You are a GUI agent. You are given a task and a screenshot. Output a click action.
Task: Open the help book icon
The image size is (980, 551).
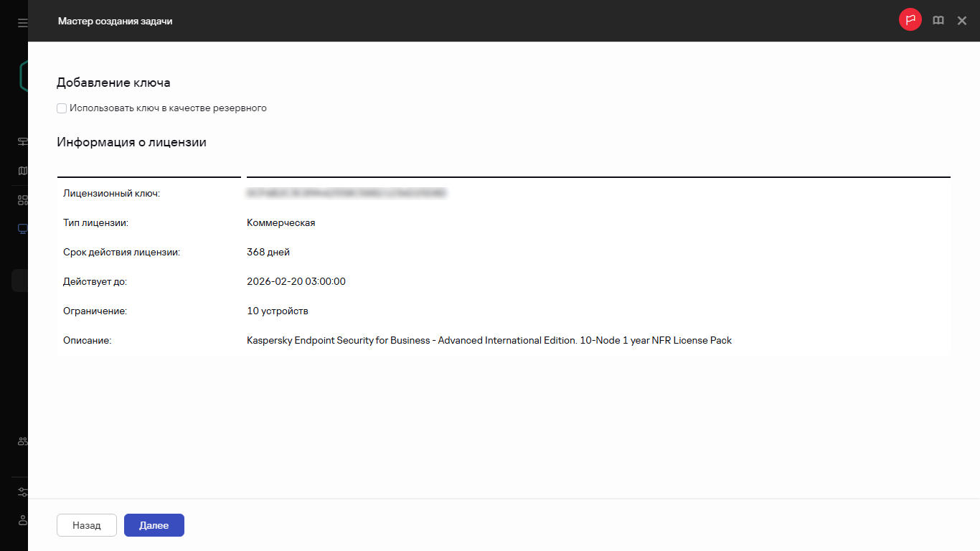point(938,21)
